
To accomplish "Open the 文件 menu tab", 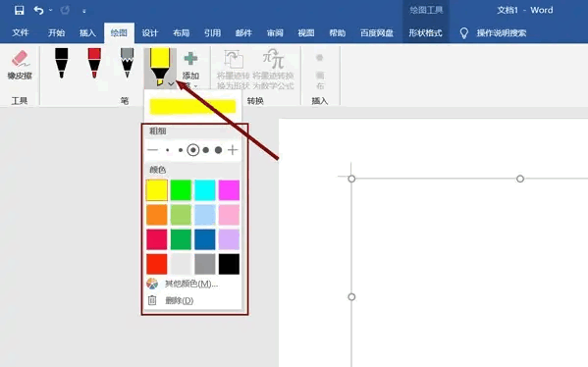I will 21,33.
